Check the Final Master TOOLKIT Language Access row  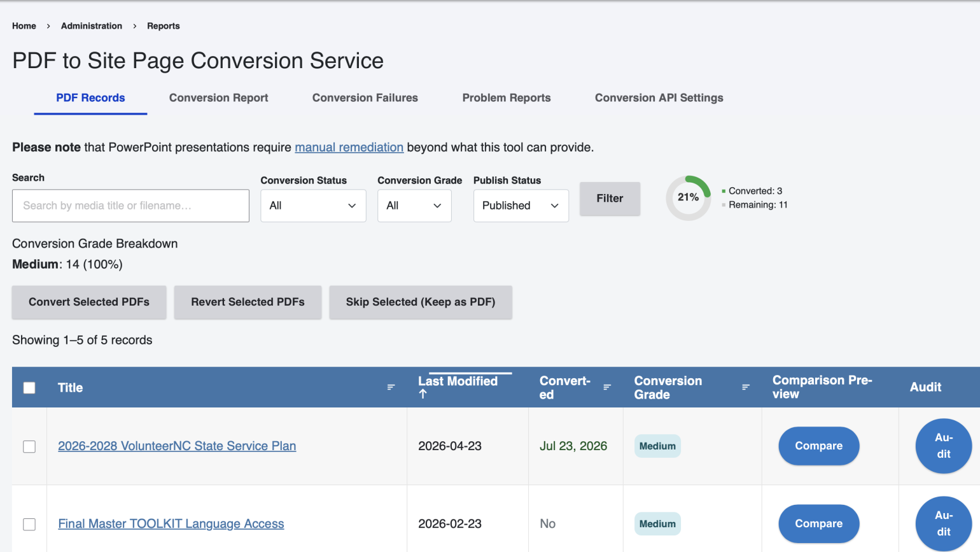29,524
